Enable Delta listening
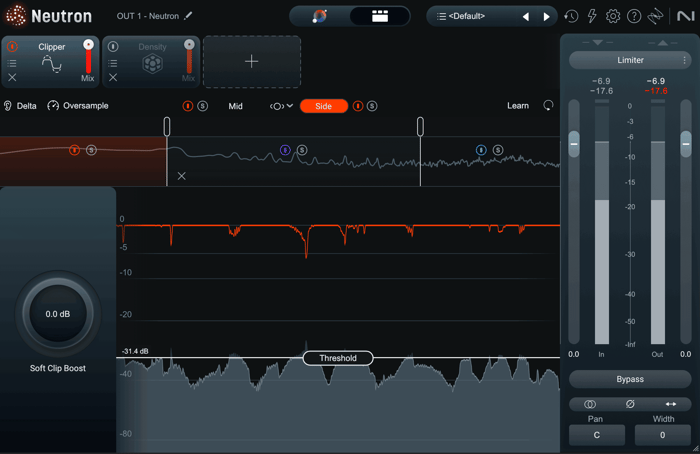The image size is (700, 454). click(21, 106)
